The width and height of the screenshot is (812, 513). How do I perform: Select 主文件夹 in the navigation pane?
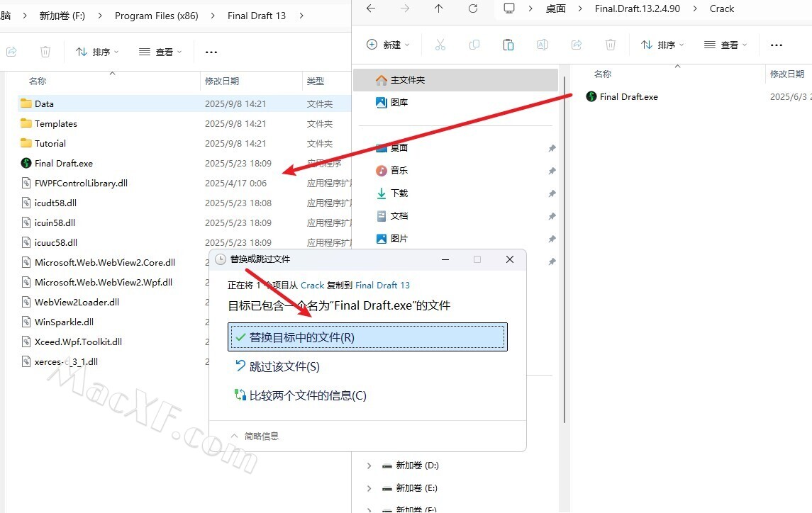point(456,80)
